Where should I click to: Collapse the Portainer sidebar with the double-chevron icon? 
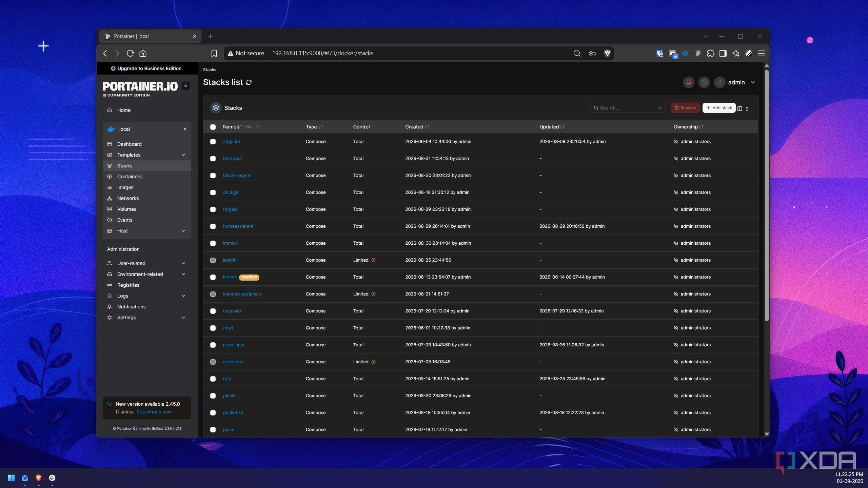[x=186, y=86]
